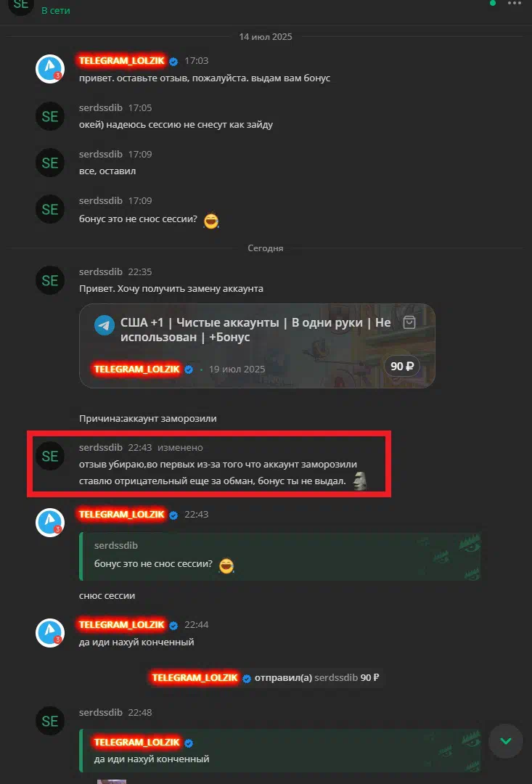
Task: Click serdssdib SE avatar at the 17:05 message
Action: pos(50,116)
